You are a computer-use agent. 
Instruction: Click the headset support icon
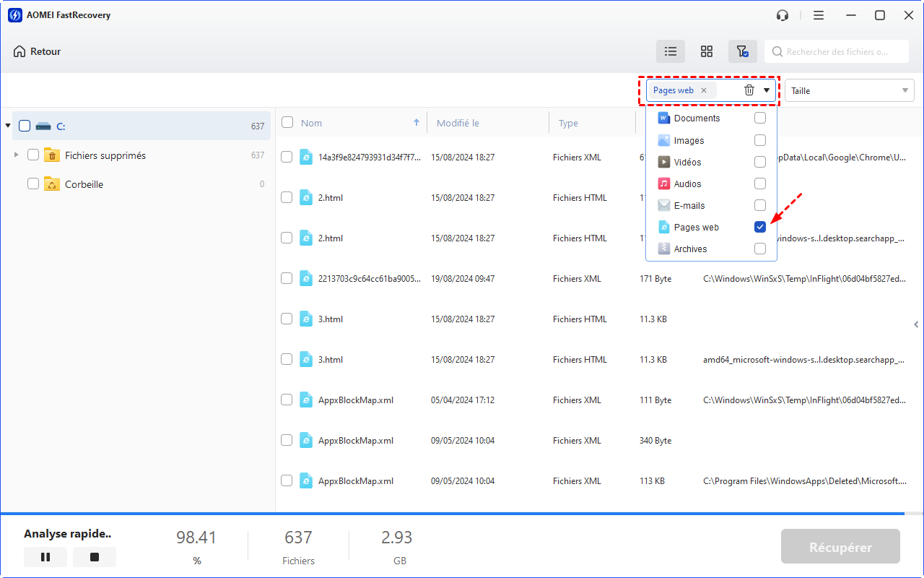point(782,15)
